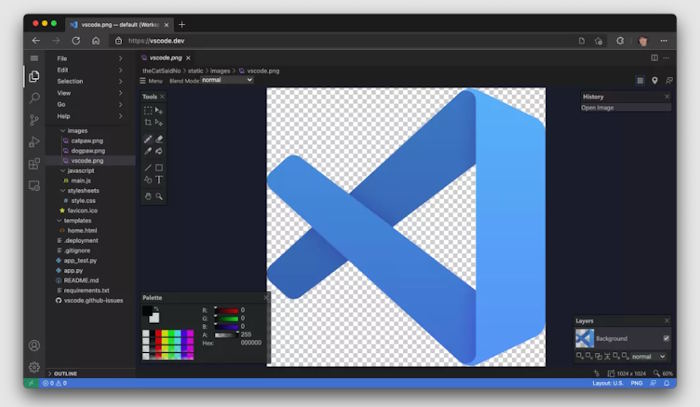The height and width of the screenshot is (407, 700).
Task: Collapse the templates folder
Action: point(59,220)
